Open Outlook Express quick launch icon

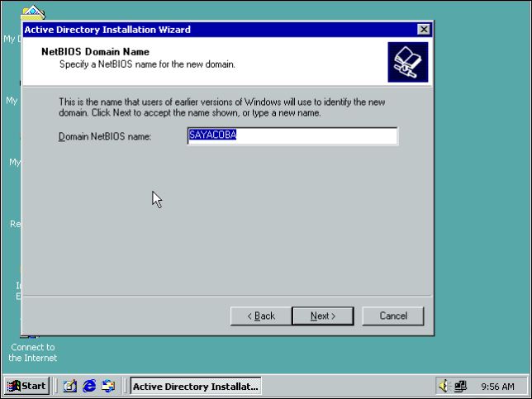pyautogui.click(x=108, y=386)
